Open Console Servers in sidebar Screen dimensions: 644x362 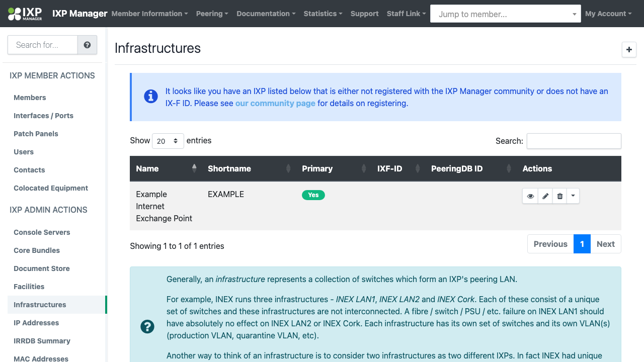coord(42,232)
